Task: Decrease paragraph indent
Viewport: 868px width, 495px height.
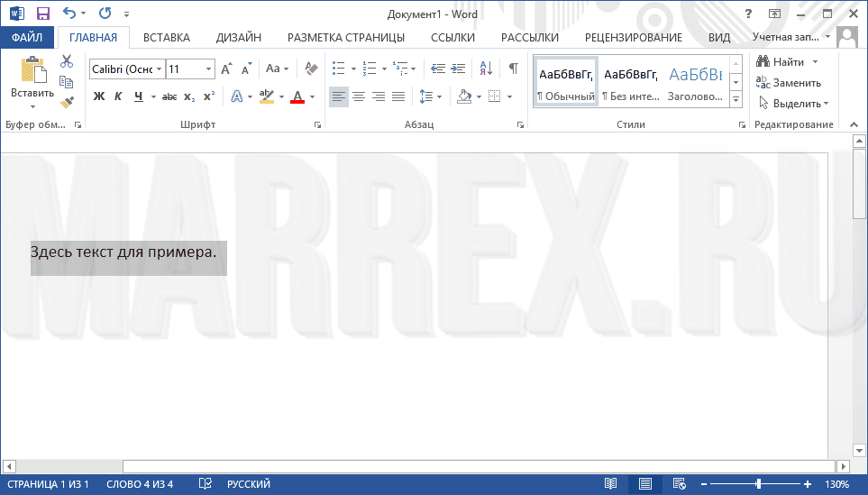Action: [438, 69]
